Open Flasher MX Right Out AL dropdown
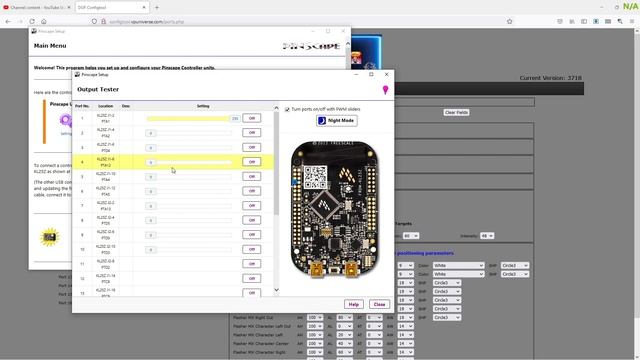The image size is (640, 360). [344, 318]
